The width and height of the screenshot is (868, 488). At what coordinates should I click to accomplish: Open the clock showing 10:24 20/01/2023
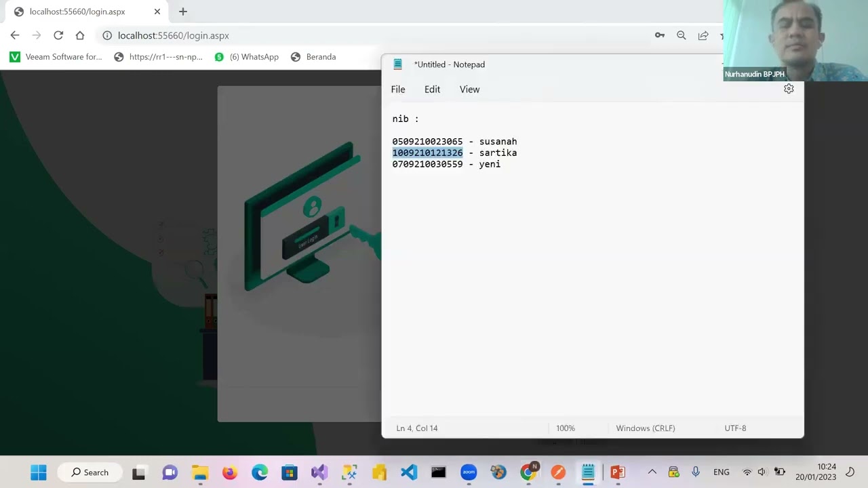pos(816,472)
